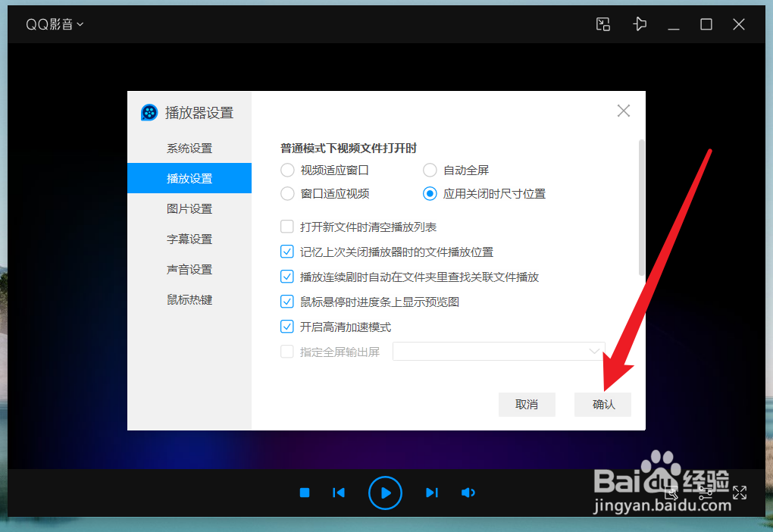Mute the volume speaker icon
Screen dimensions: 773x532
click(468, 493)
